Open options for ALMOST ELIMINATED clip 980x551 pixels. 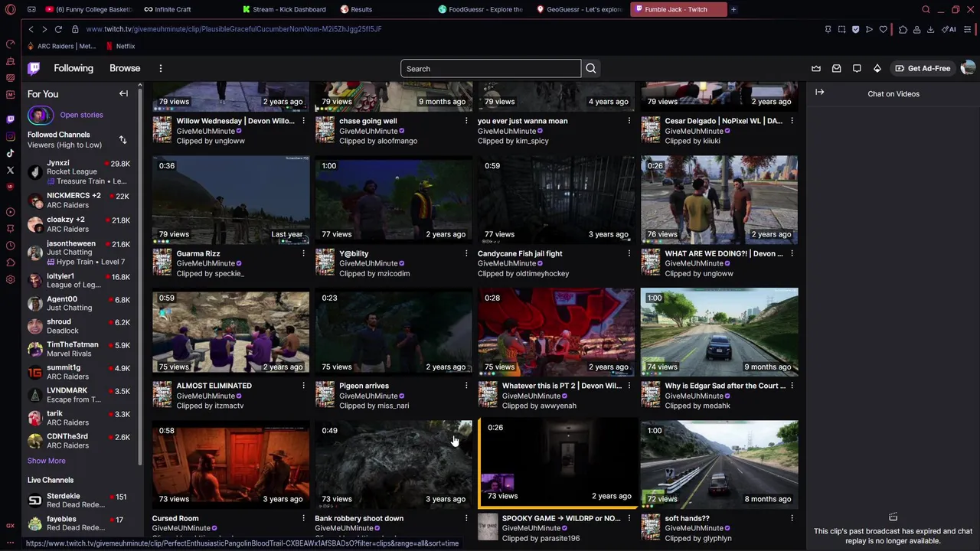point(303,386)
